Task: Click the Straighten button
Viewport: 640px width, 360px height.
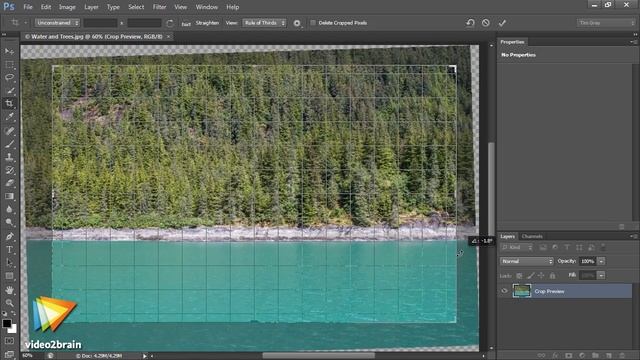Action: pos(207,23)
